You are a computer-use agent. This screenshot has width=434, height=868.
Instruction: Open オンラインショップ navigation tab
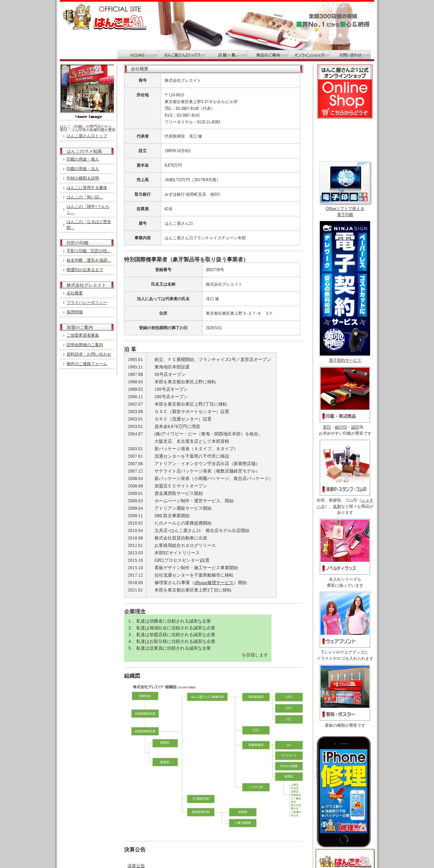309,55
